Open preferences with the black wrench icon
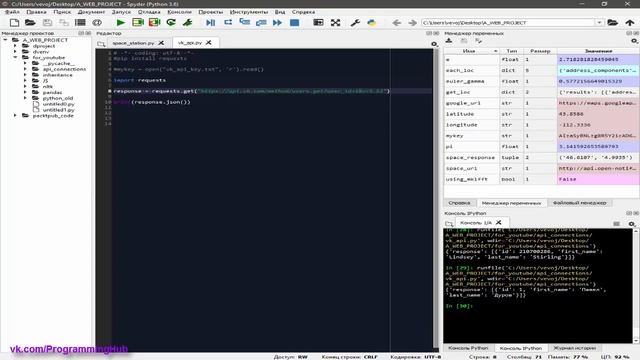640x360 pixels. coord(355,23)
